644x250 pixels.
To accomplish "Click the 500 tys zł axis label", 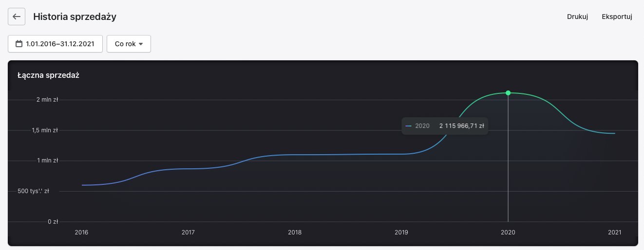I will (34, 191).
